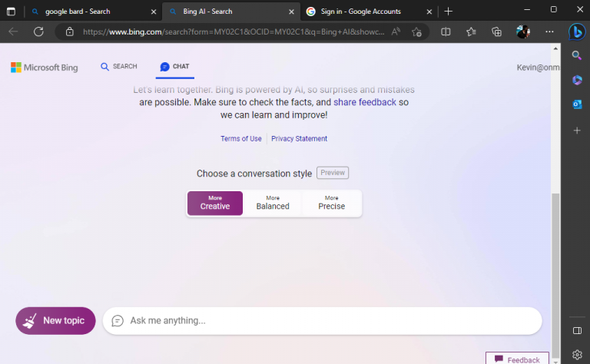Open the Privacy Statement link
590x364 pixels.
tap(299, 138)
